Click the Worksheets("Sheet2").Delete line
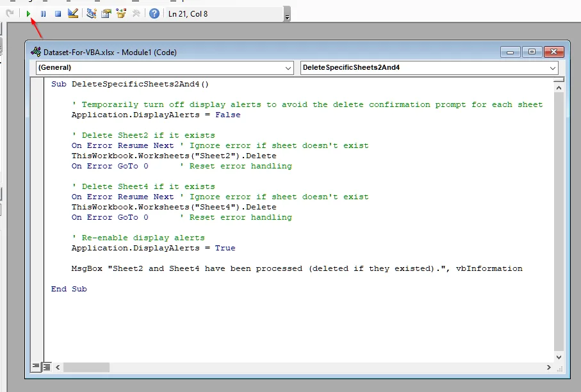The width and height of the screenshot is (581, 392). coord(174,156)
